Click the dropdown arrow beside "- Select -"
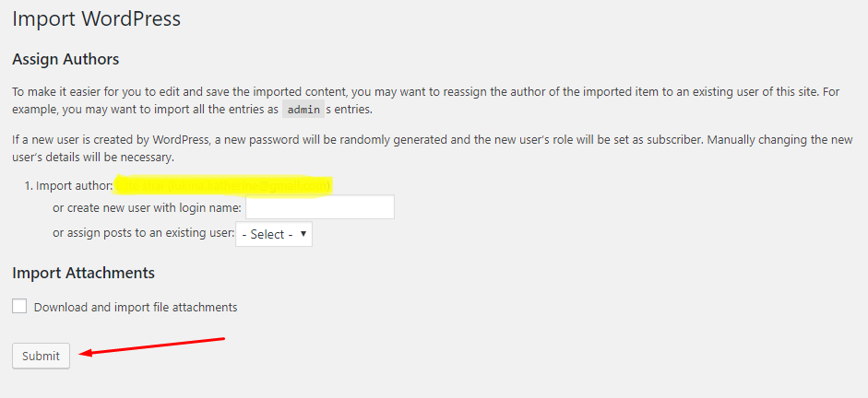Image resolution: width=868 pixels, height=398 pixels. click(303, 234)
